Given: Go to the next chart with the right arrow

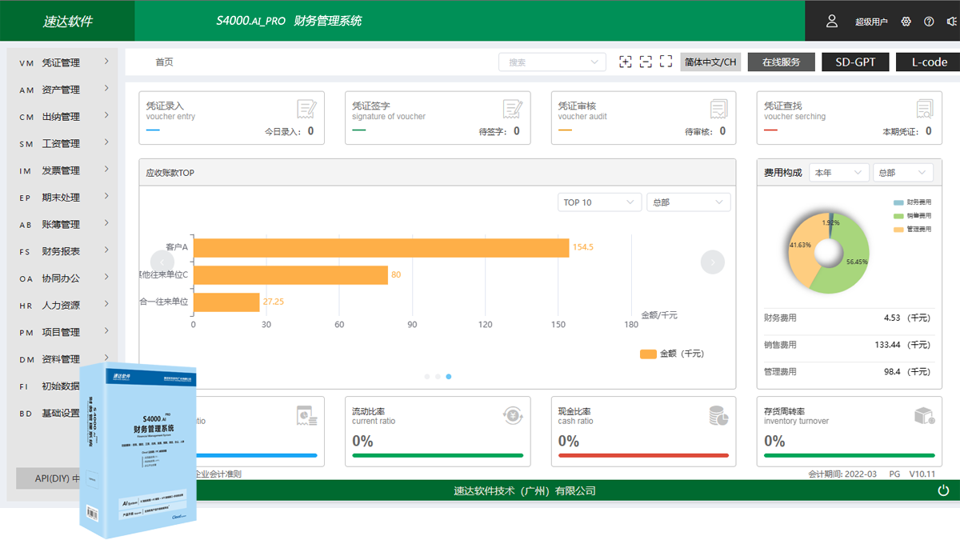Looking at the screenshot, I should (x=713, y=262).
